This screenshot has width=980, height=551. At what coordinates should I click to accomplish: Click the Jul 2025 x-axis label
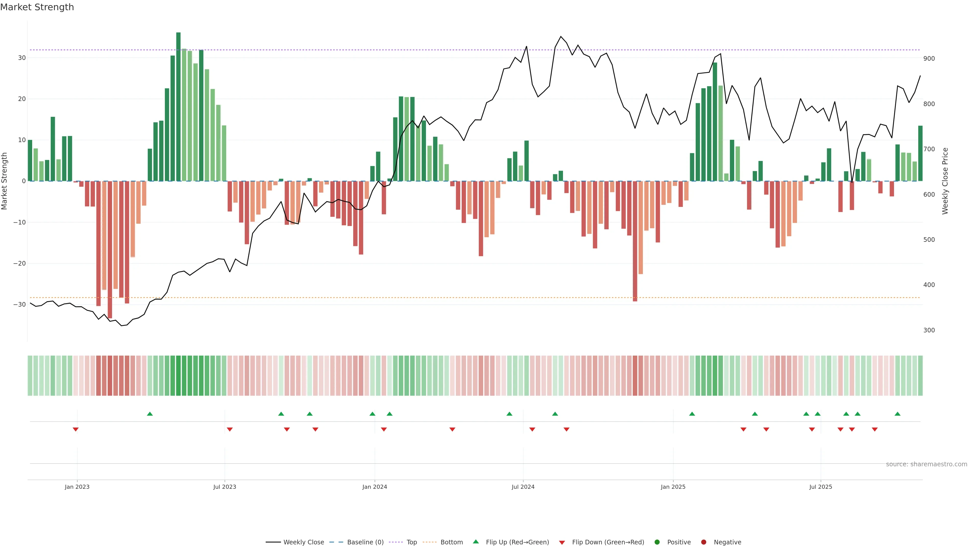[820, 487]
